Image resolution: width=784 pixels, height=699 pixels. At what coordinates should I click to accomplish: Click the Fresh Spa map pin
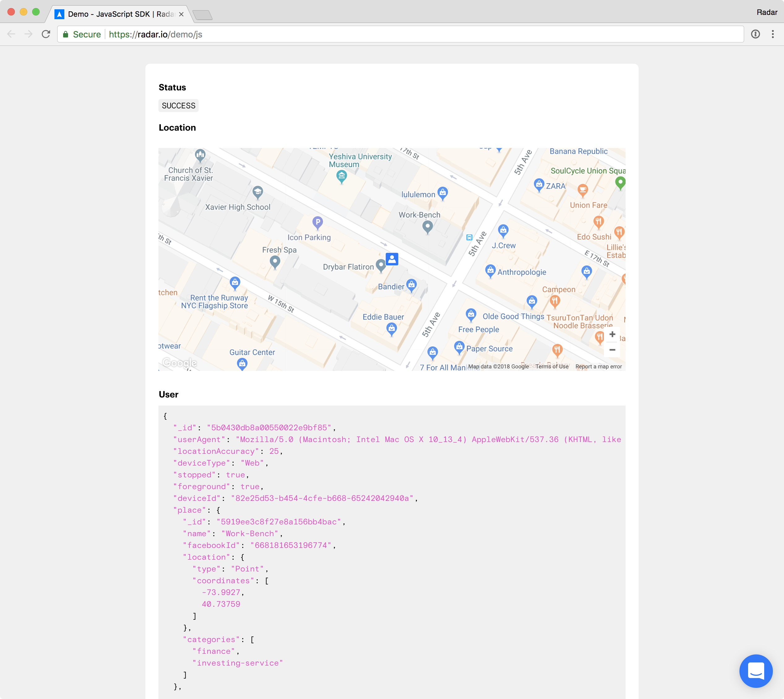pyautogui.click(x=275, y=262)
